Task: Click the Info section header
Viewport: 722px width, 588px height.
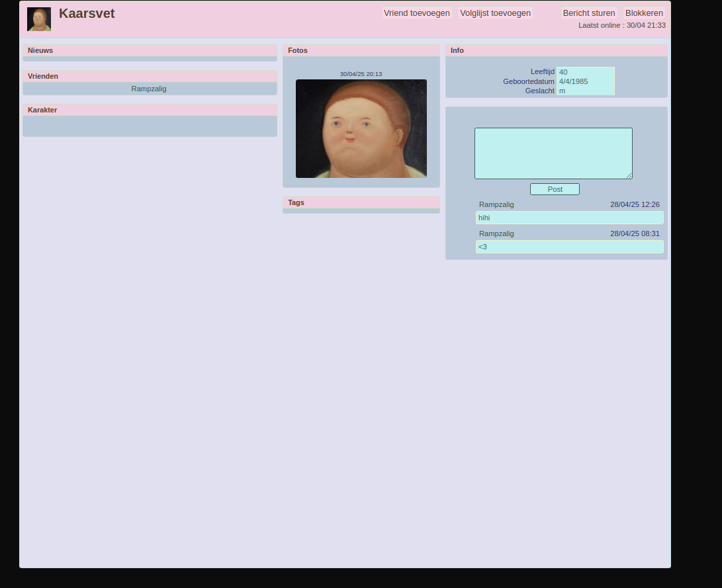Action: tap(557, 51)
